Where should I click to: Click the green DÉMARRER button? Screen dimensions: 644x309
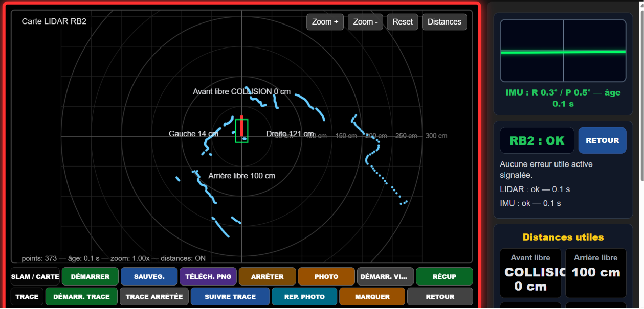90,276
